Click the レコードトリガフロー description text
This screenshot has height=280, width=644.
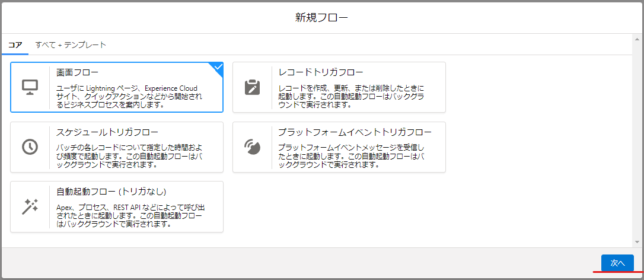pos(351,96)
